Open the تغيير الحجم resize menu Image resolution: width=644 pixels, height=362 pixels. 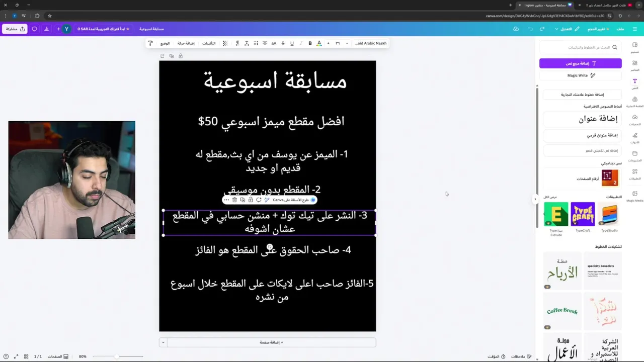[x=599, y=29]
